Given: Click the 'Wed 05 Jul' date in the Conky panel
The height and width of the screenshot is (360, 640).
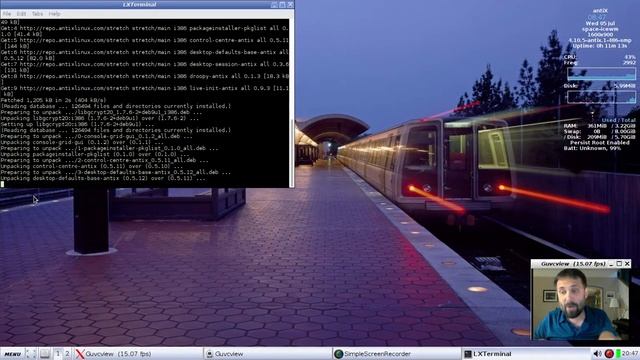Looking at the screenshot, I should 600,23.
